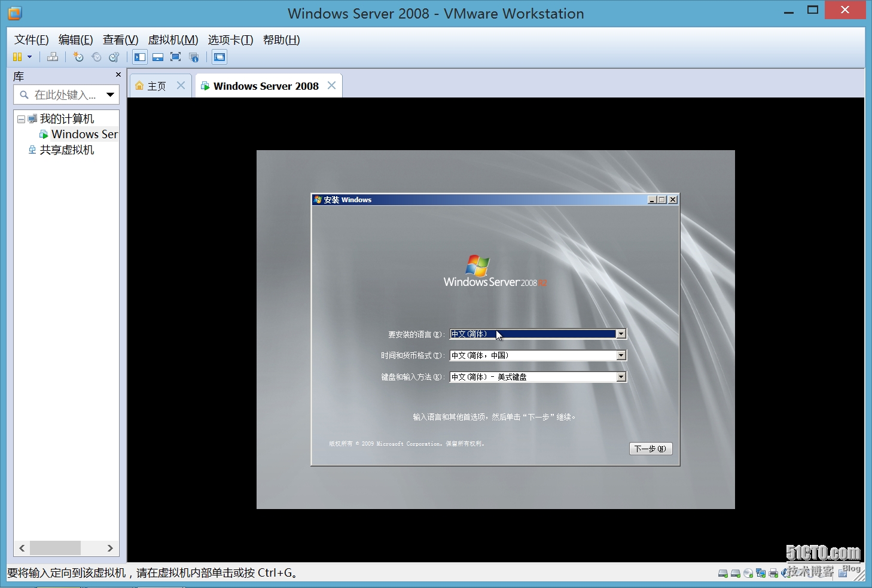Maximize the VMware Workstation window

coord(812,10)
